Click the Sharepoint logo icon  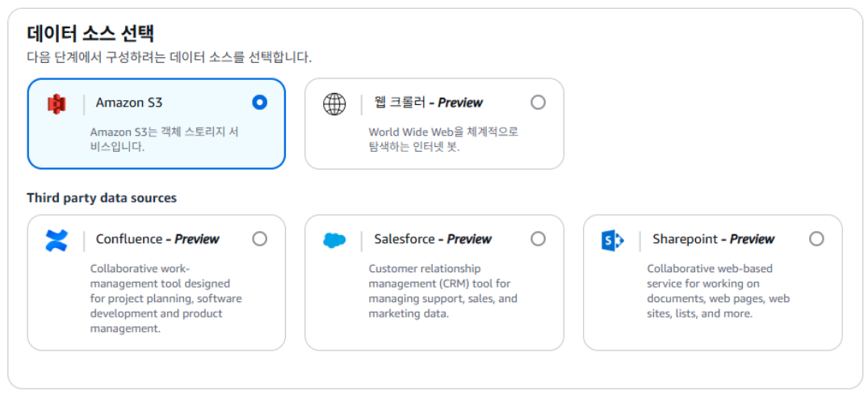pos(613,241)
